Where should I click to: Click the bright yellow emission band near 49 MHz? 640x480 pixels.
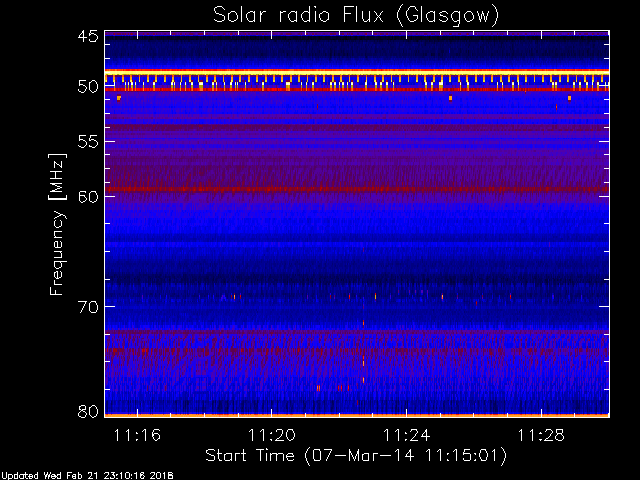[357, 73]
